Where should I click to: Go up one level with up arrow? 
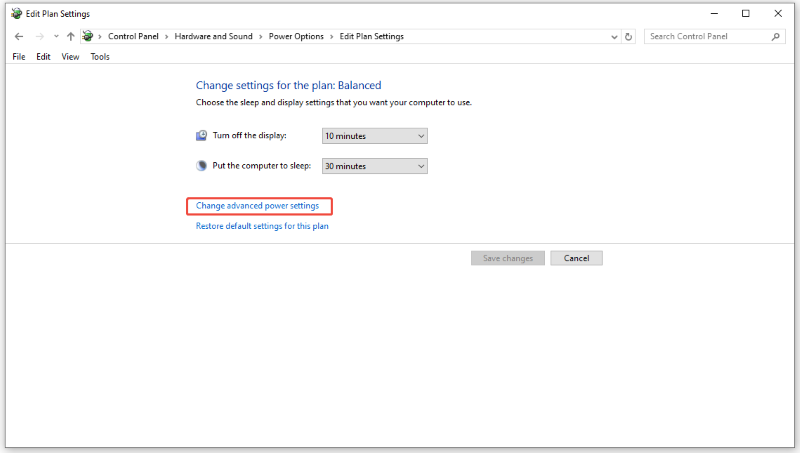(70, 36)
